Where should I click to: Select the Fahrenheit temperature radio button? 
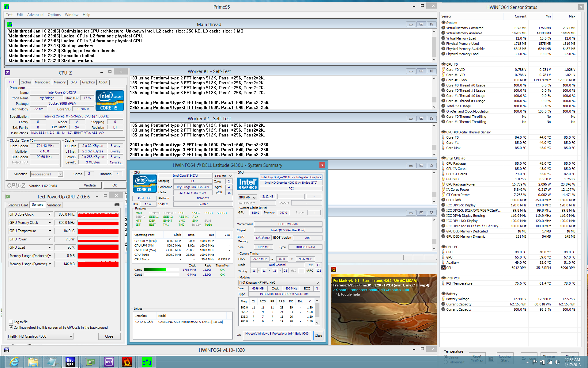click(446, 362)
